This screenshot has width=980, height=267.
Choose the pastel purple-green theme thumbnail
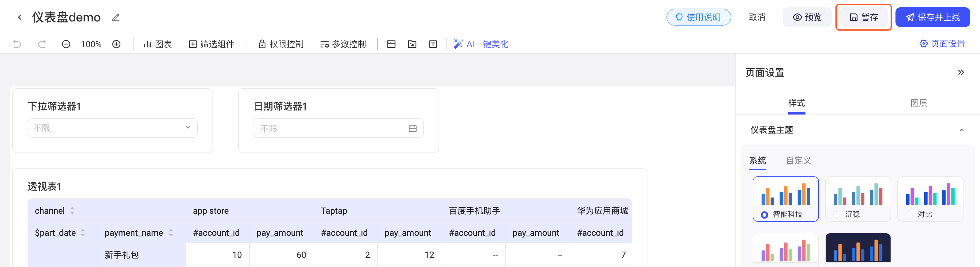click(x=786, y=248)
